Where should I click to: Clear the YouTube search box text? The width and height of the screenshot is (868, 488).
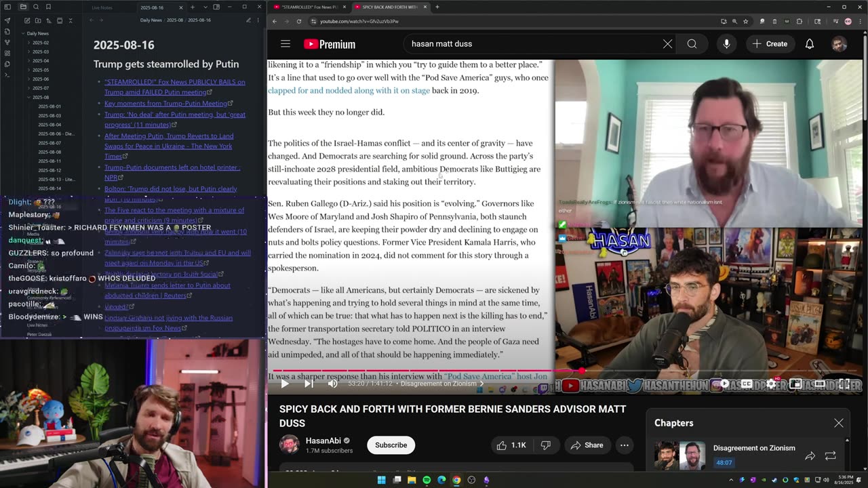(x=667, y=44)
